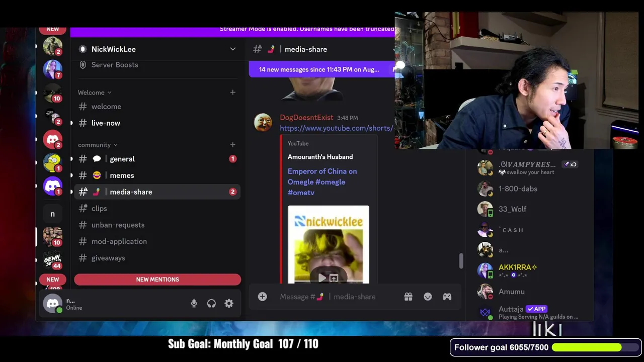644x362 pixels.
Task: Click the top NEW unread indicator
Action: coord(52,29)
